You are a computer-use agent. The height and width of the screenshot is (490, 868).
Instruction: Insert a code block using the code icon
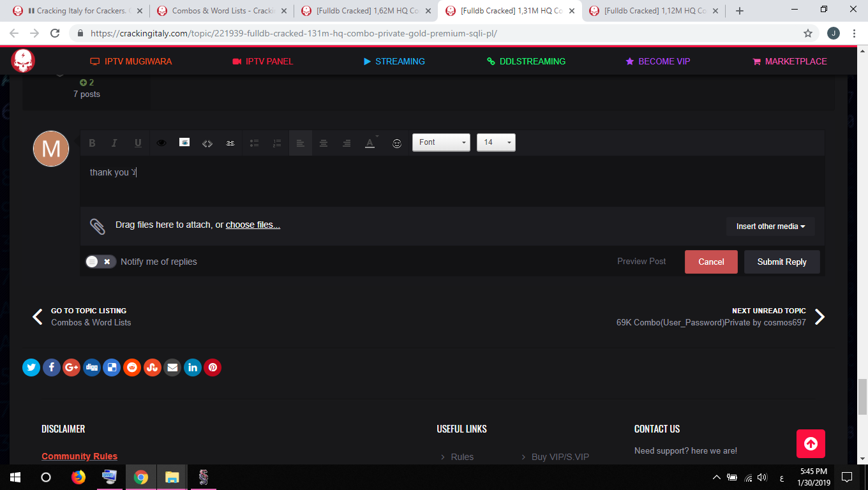point(207,144)
